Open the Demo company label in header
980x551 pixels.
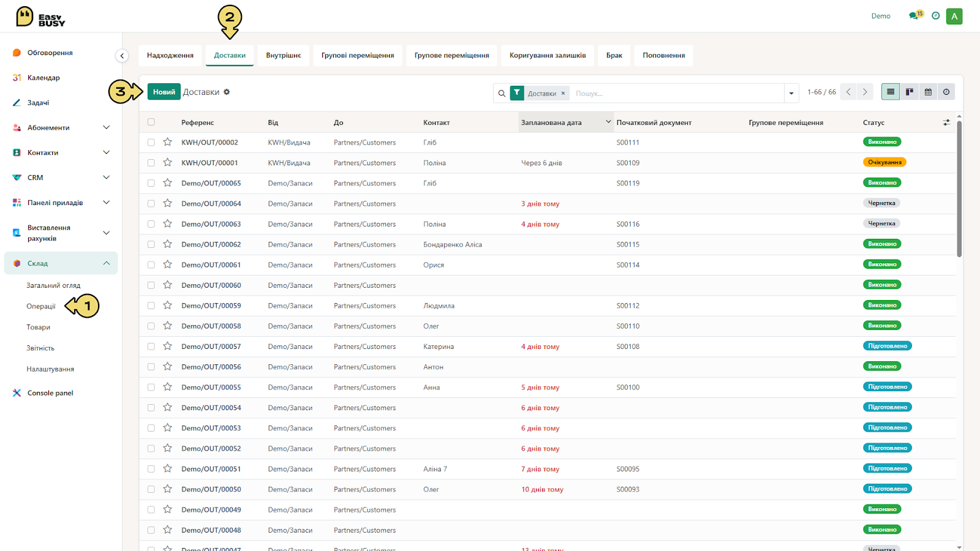tap(881, 16)
